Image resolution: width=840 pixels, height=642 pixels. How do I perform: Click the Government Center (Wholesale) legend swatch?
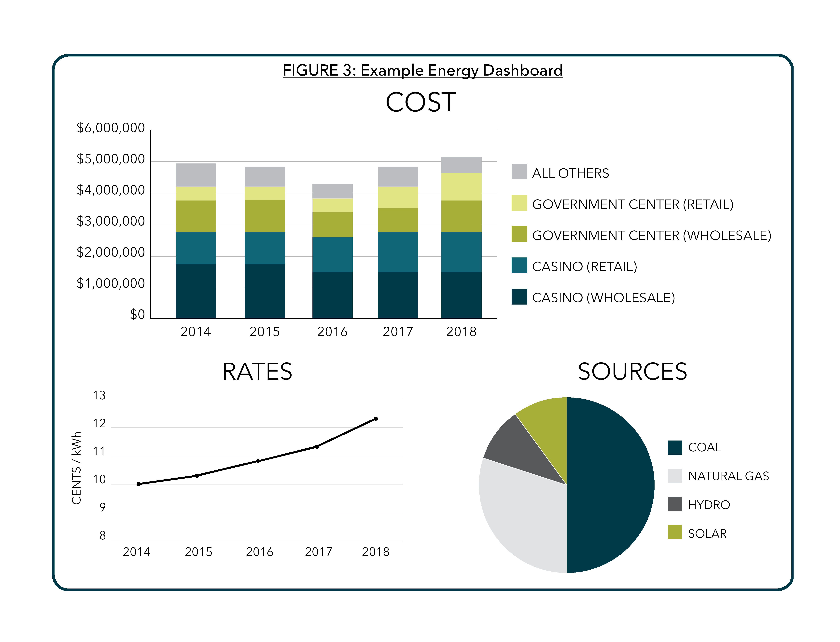[519, 234]
